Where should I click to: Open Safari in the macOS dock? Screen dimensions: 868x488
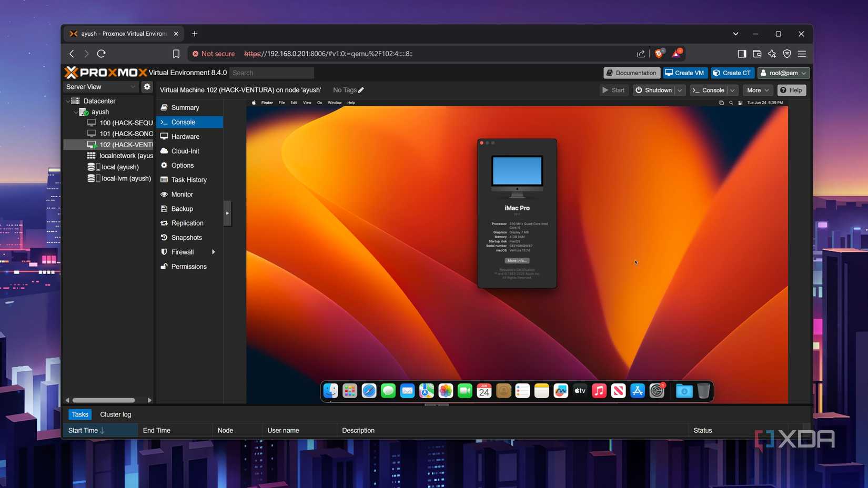coord(369,391)
